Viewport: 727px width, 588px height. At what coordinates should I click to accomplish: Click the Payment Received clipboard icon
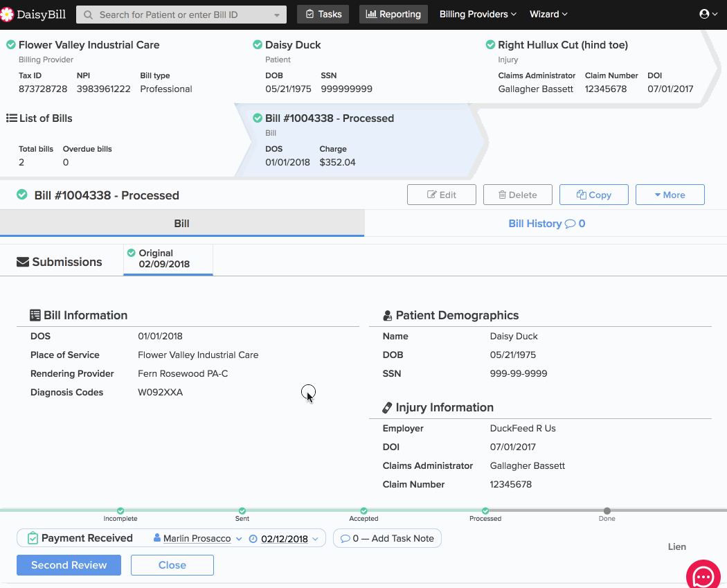point(33,538)
